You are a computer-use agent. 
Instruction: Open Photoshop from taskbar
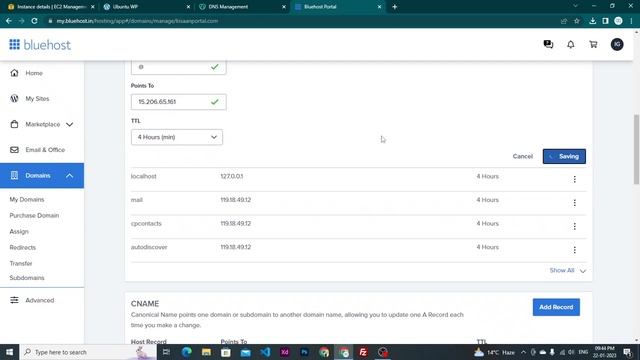click(x=304, y=352)
